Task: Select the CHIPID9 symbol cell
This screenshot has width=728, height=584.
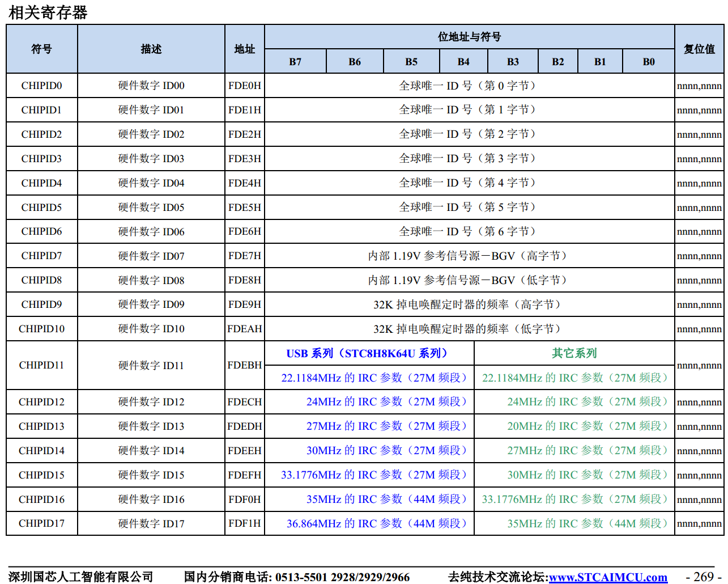Action: 42,305
